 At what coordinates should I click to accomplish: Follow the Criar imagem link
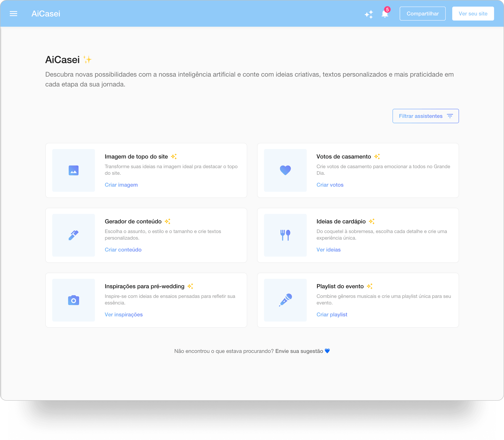pyautogui.click(x=121, y=185)
